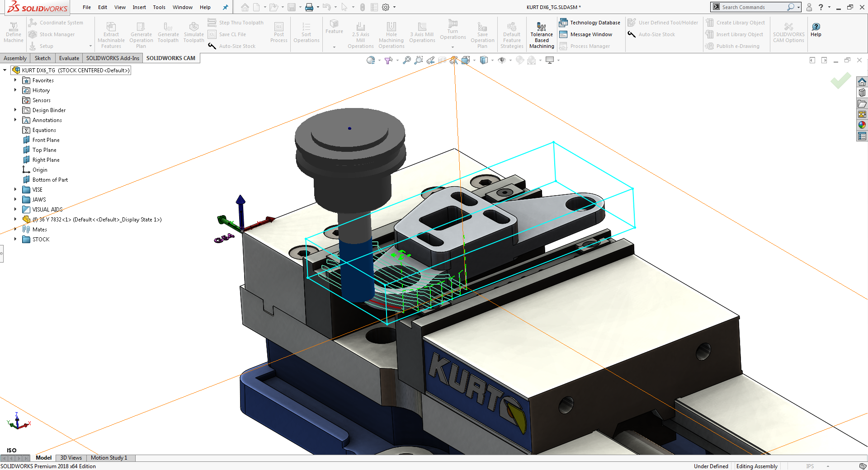
Task: Expand the VISE tree node
Action: (x=16, y=189)
